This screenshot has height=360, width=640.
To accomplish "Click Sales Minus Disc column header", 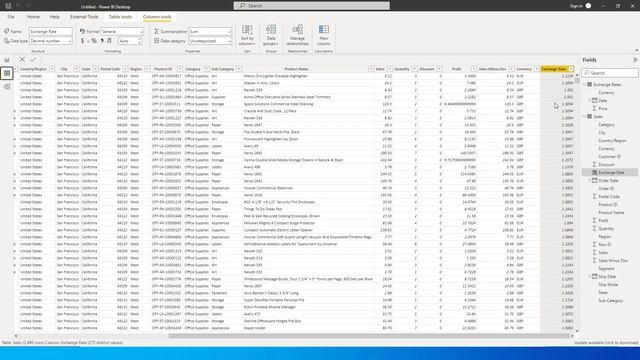I will click(492, 69).
